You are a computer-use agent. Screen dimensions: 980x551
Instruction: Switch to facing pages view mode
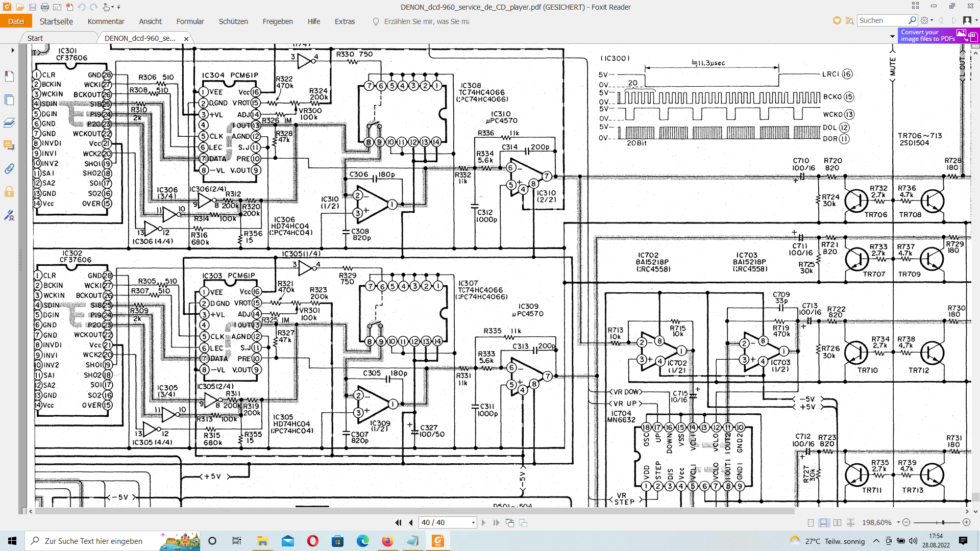tap(837, 522)
